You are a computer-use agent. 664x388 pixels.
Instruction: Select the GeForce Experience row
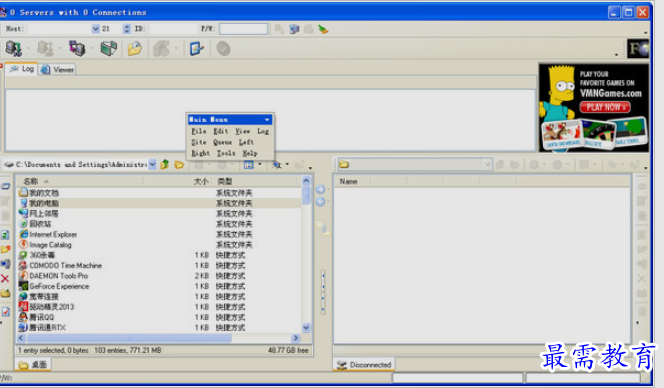(x=159, y=286)
